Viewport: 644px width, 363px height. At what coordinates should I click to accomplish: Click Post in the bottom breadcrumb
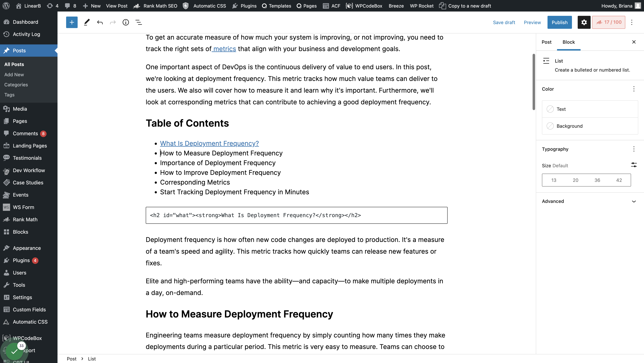(x=72, y=359)
